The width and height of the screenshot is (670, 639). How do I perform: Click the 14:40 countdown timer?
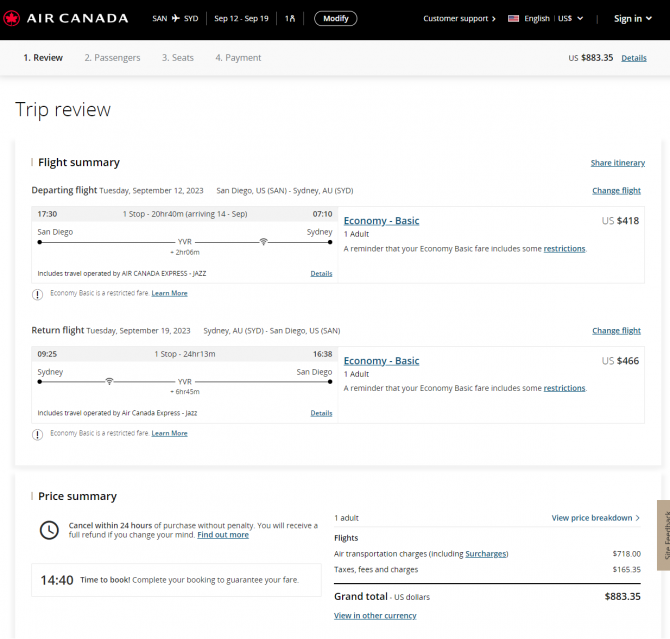coord(57,580)
